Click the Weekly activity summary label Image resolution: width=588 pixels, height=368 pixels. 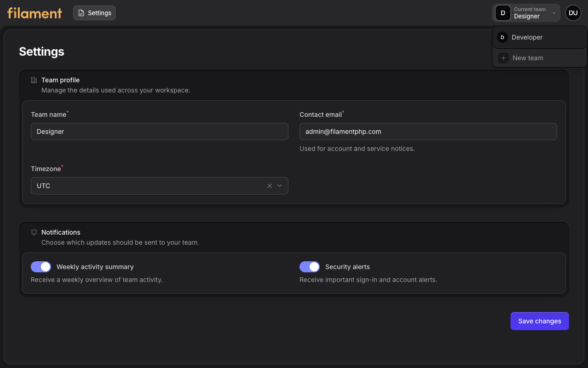95,267
